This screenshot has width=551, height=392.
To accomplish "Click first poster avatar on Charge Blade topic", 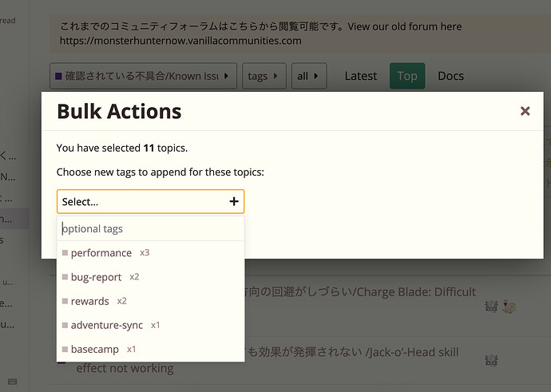I will [x=491, y=307].
